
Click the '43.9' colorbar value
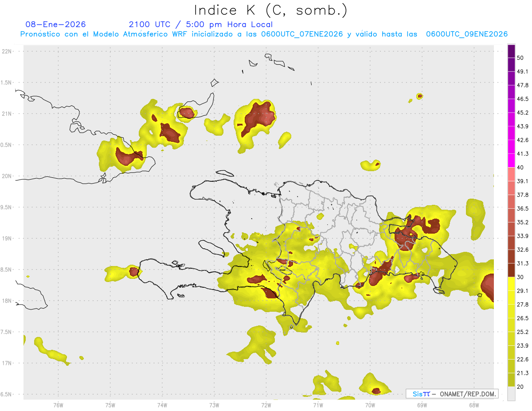(523, 126)
